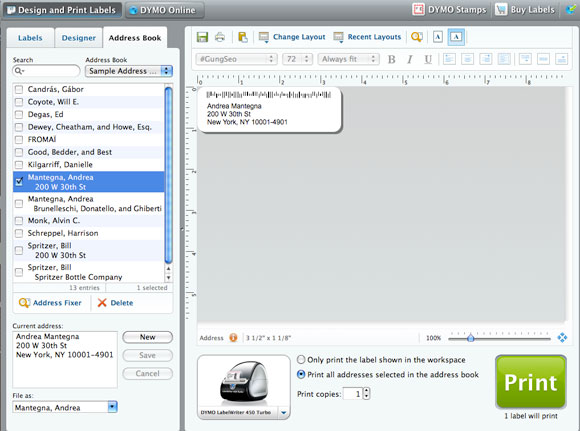Click the green Save label icon
Viewport: 580px width, 431px height.
coord(202,37)
